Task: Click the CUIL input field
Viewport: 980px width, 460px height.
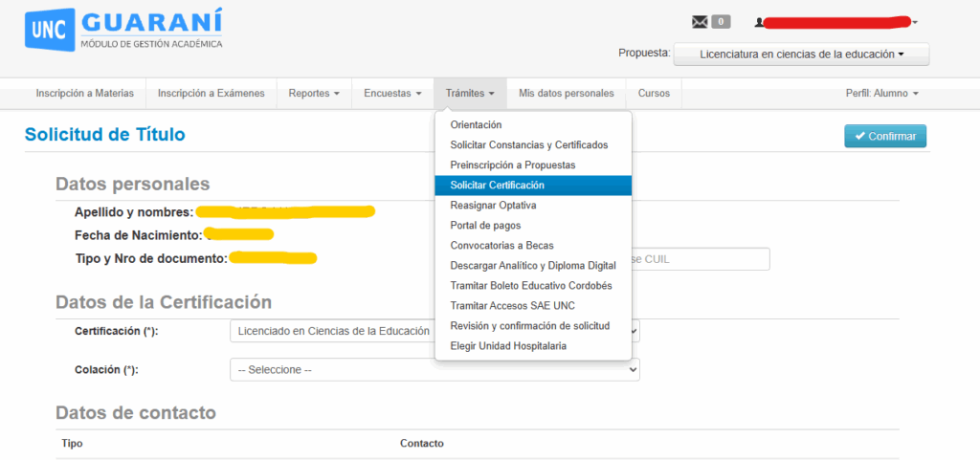Action: pyautogui.click(x=701, y=259)
